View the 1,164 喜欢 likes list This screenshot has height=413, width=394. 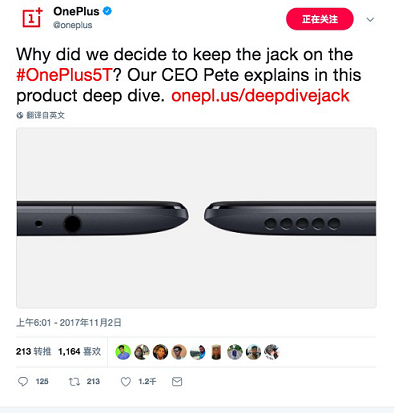click(x=79, y=352)
